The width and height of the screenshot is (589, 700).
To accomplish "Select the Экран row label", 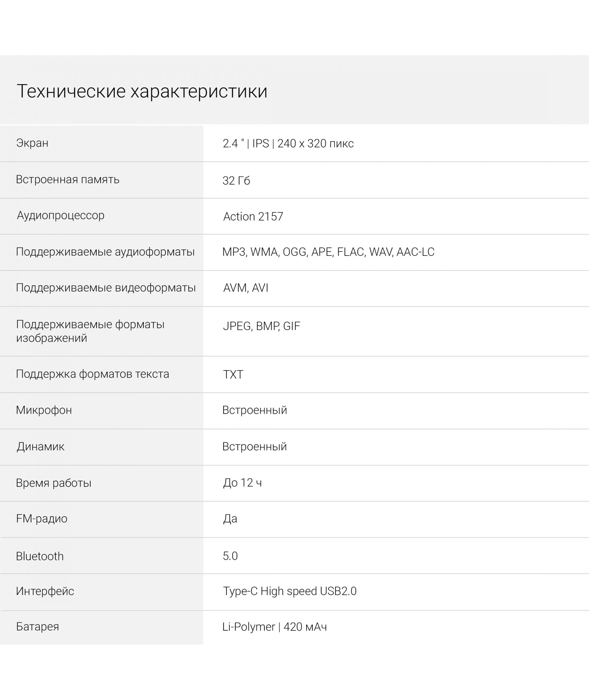I will click(x=32, y=143).
